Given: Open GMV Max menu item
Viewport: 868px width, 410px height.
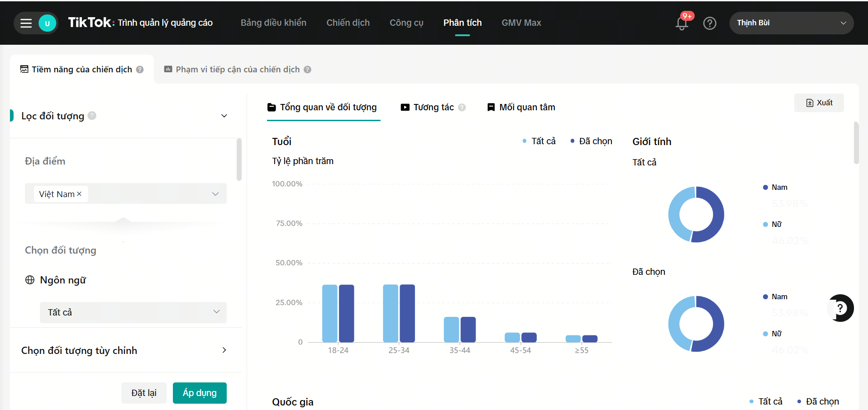Looking at the screenshot, I should [x=521, y=23].
